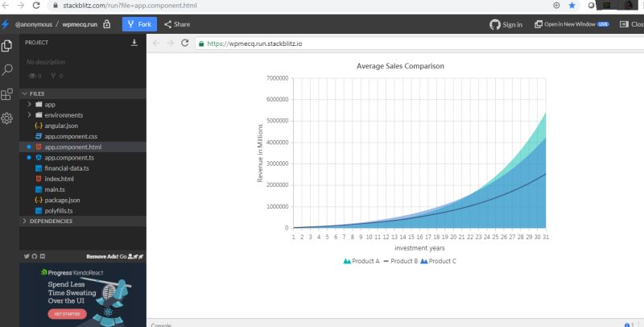Sign in with GitHub
Image resolution: width=644 pixels, height=327 pixels.
(x=506, y=25)
